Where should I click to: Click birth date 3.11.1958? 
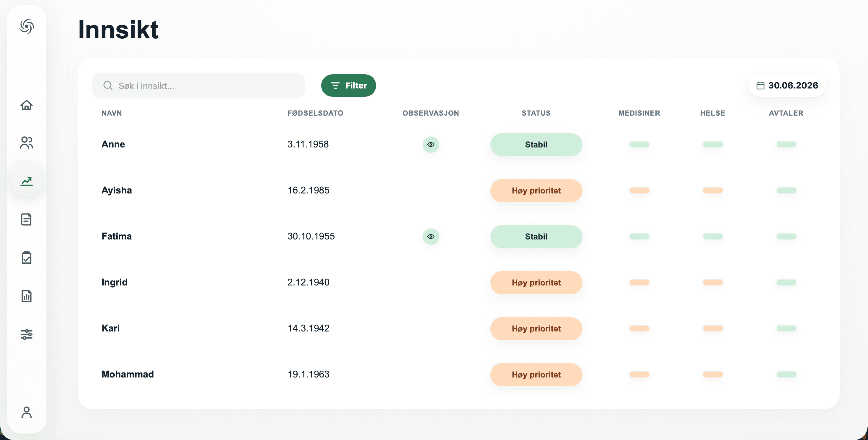tap(308, 144)
